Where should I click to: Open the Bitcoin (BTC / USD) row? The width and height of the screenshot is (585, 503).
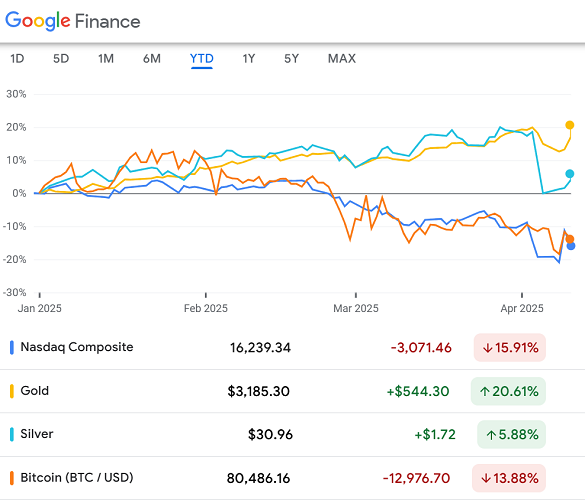click(x=292, y=478)
